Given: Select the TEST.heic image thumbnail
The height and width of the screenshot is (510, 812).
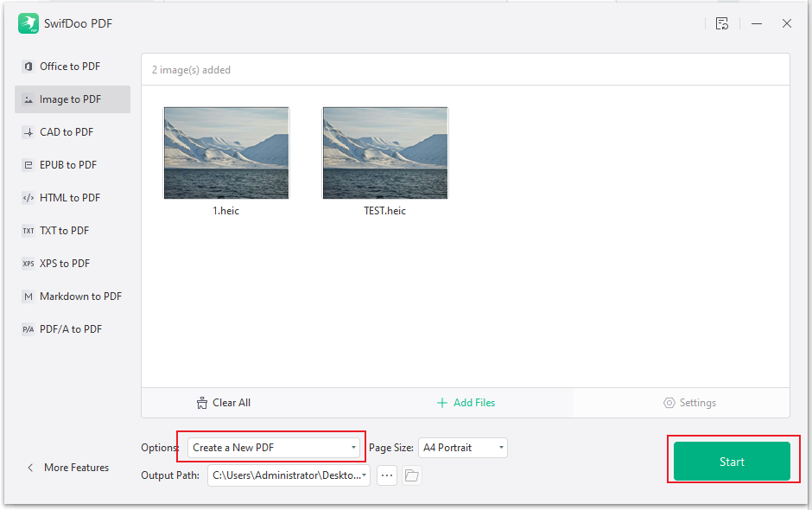Looking at the screenshot, I should pos(385,153).
